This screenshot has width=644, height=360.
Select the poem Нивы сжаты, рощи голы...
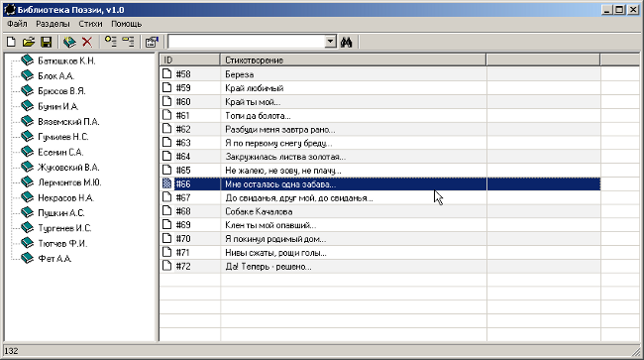click(x=275, y=253)
